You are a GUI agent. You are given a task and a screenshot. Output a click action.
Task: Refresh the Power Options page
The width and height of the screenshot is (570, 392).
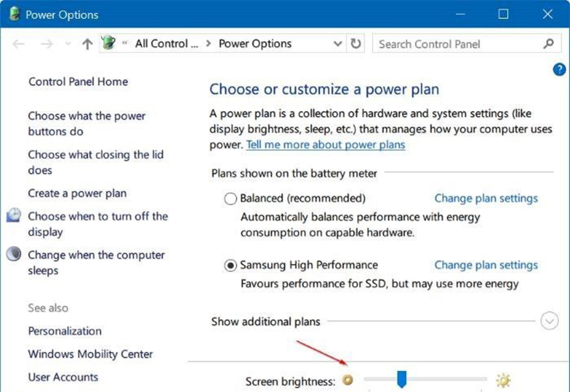point(356,44)
